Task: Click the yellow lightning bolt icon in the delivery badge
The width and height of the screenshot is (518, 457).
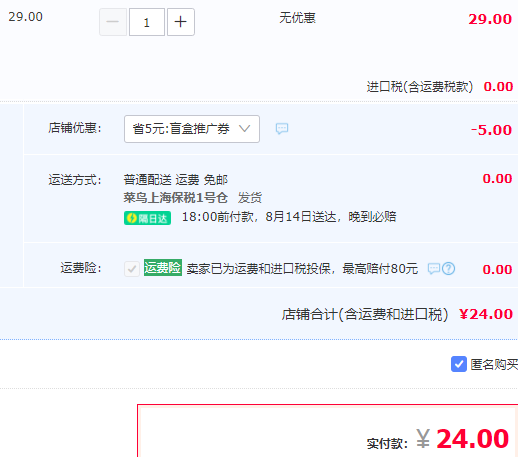Action: 132,218
